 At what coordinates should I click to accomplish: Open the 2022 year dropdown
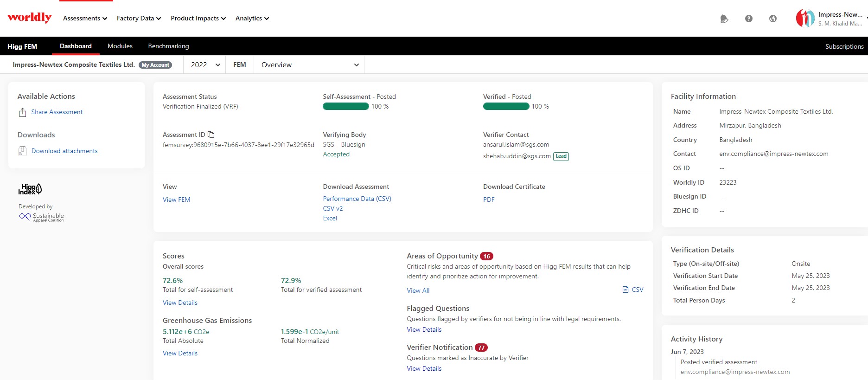pyautogui.click(x=205, y=65)
